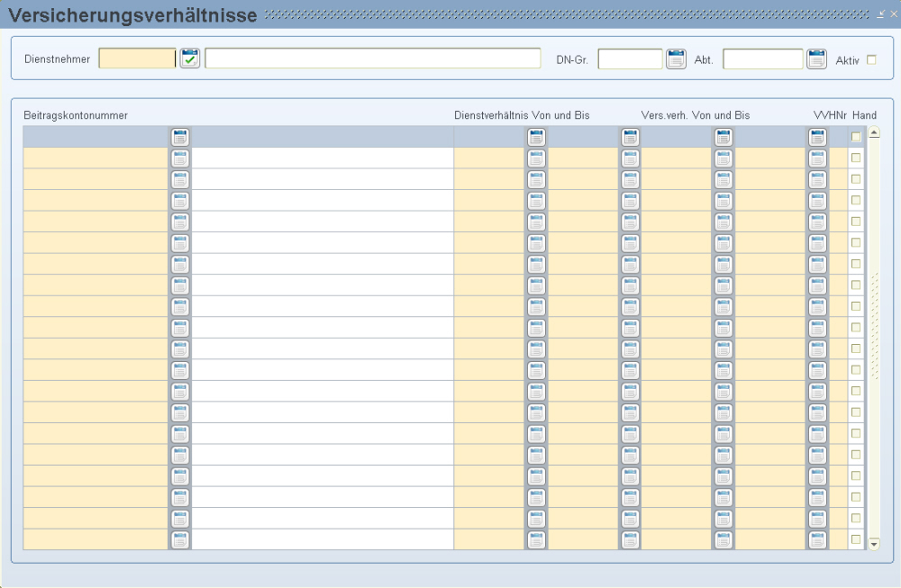
Task: Tick the Hand checkbox in the first row
Action: point(856,137)
